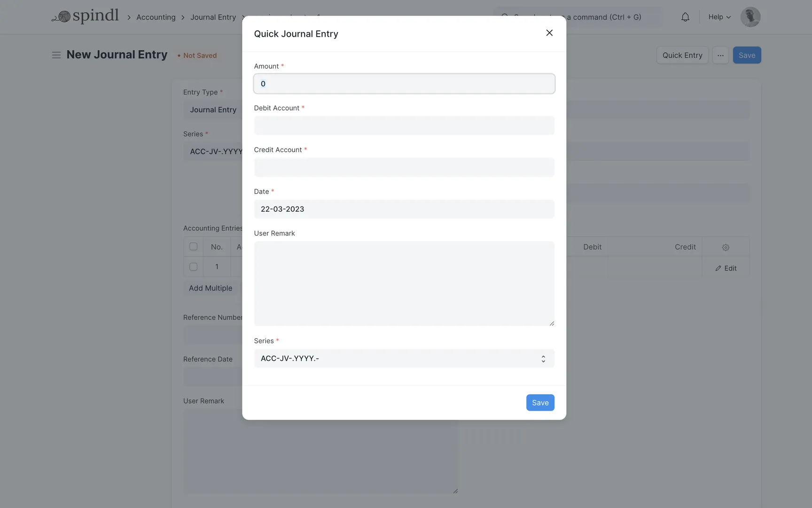Open the Series dropdown in dialog
Image resolution: width=812 pixels, height=508 pixels.
[x=404, y=358]
